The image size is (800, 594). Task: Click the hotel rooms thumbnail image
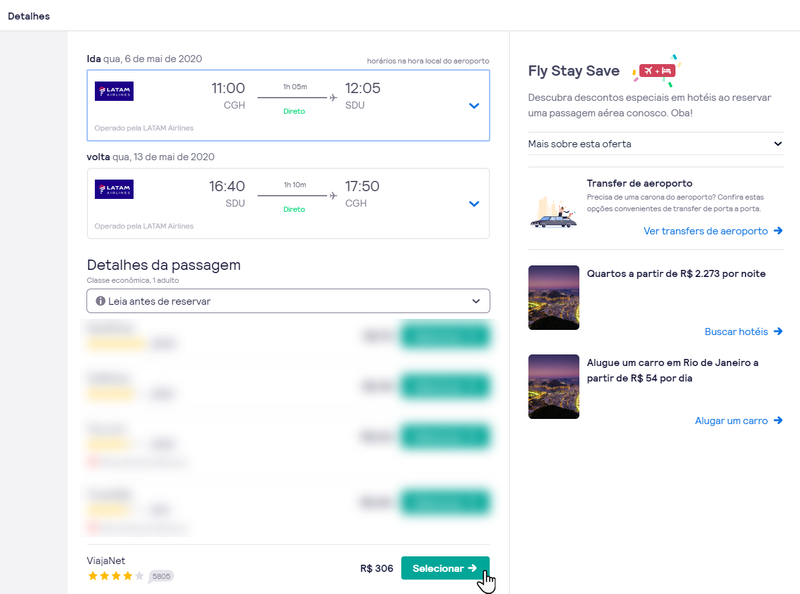click(553, 297)
